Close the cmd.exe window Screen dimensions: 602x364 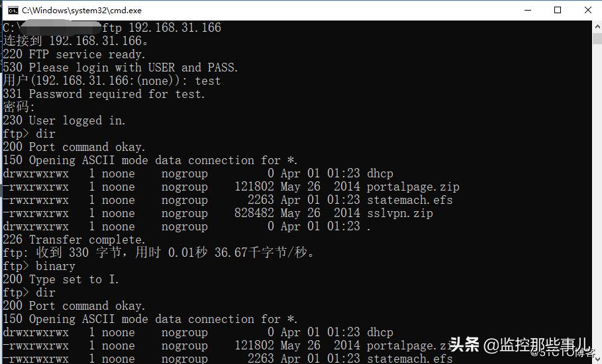pos(588,11)
